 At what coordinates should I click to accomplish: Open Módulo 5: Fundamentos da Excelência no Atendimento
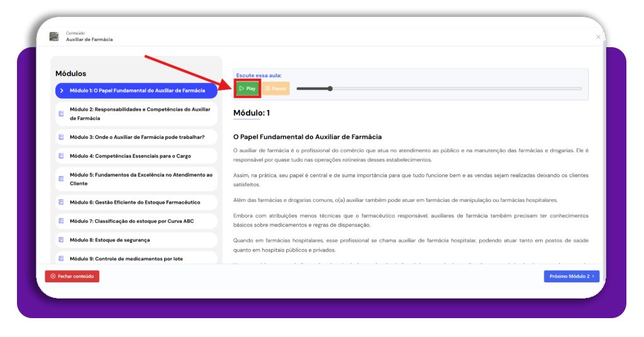click(x=136, y=179)
